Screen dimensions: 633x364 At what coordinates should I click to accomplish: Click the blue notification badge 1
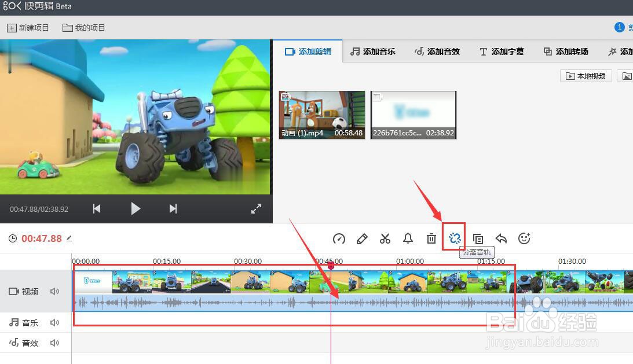[x=619, y=27]
